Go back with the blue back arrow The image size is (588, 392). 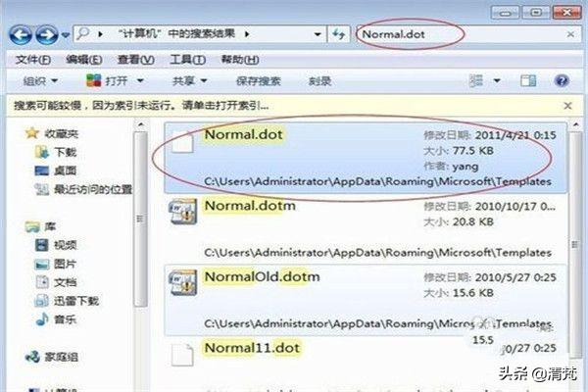21,35
